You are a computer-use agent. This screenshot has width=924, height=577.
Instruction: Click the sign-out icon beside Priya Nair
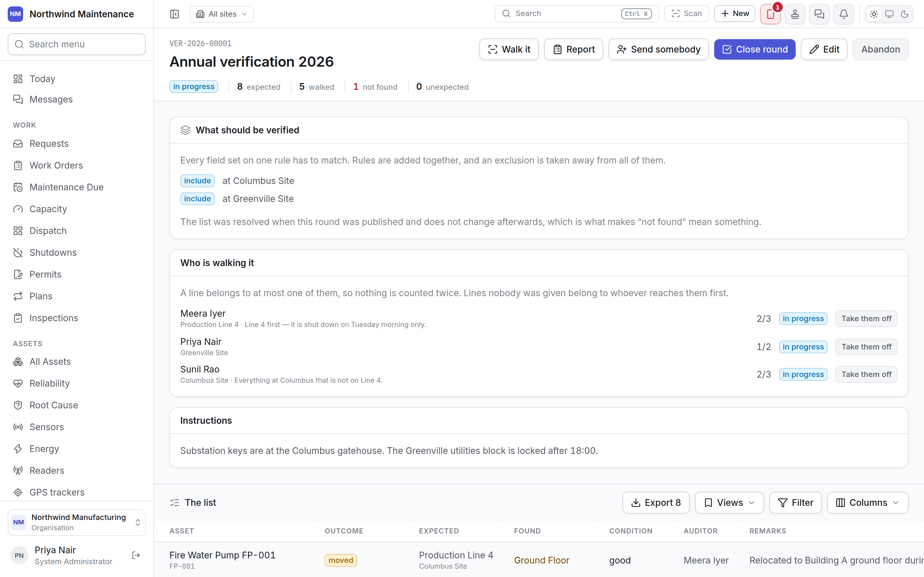click(x=136, y=555)
